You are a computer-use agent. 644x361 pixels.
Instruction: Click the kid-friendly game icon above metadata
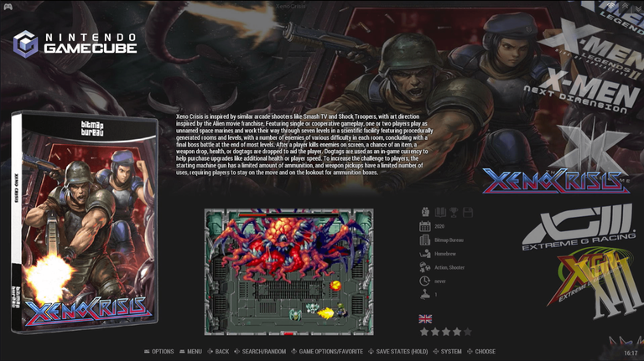(425, 212)
